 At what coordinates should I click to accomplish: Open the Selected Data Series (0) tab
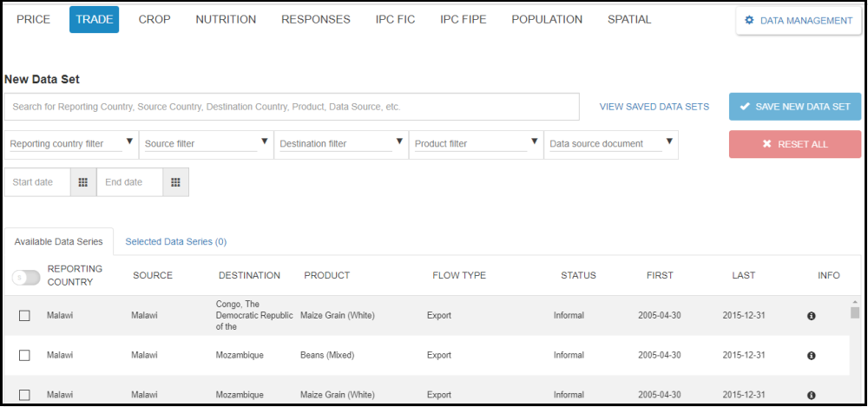175,241
